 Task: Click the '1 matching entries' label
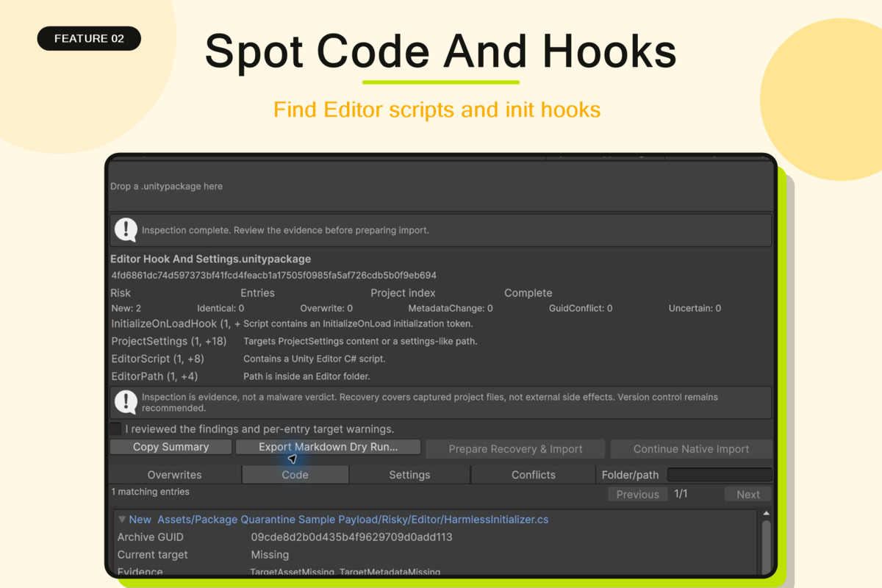point(150,492)
